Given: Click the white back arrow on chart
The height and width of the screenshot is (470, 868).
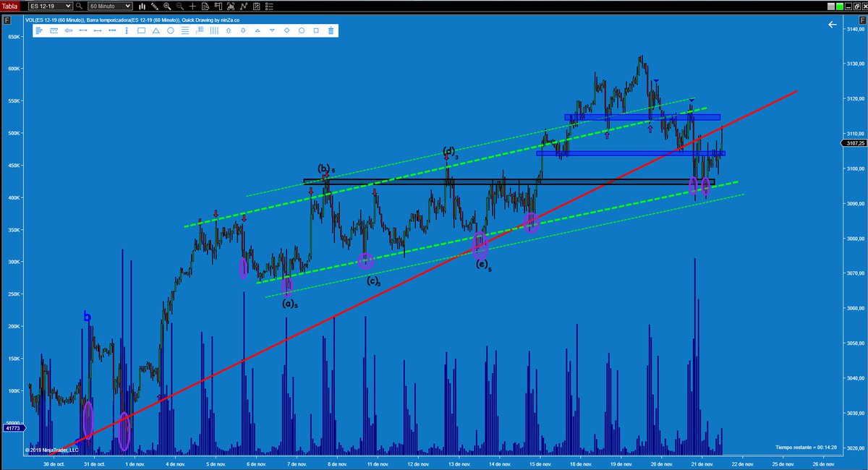Looking at the screenshot, I should point(833,25).
